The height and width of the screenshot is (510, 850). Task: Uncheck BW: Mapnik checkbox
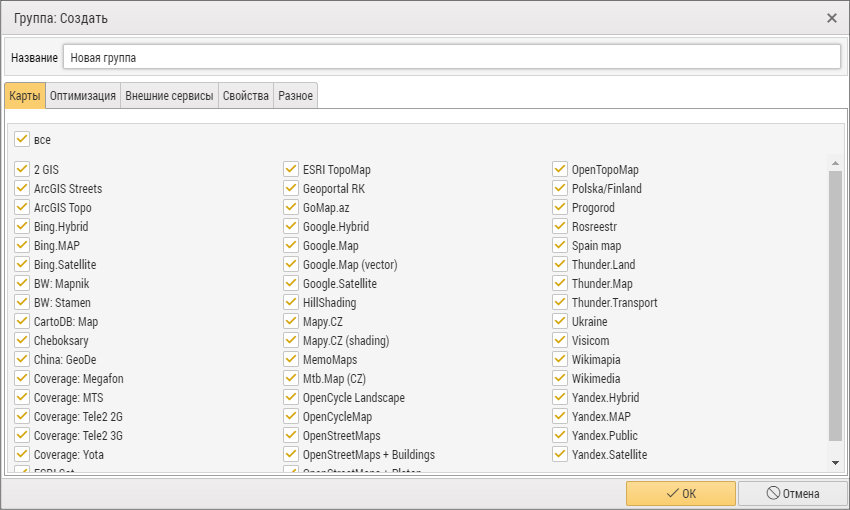22,283
